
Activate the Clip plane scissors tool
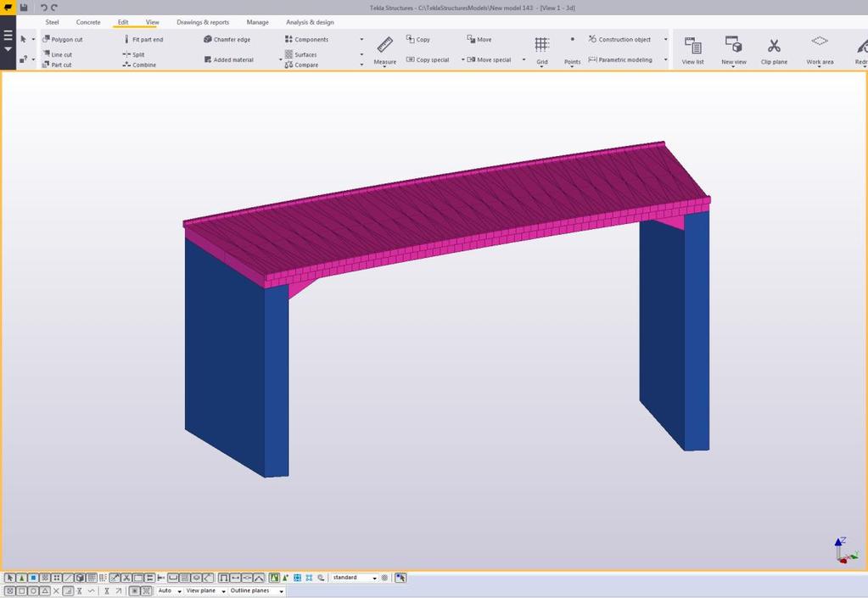[x=774, y=50]
